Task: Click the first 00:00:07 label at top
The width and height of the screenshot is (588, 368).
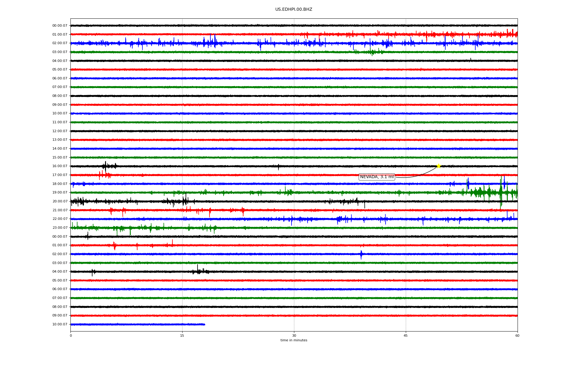Action: pyautogui.click(x=60, y=26)
